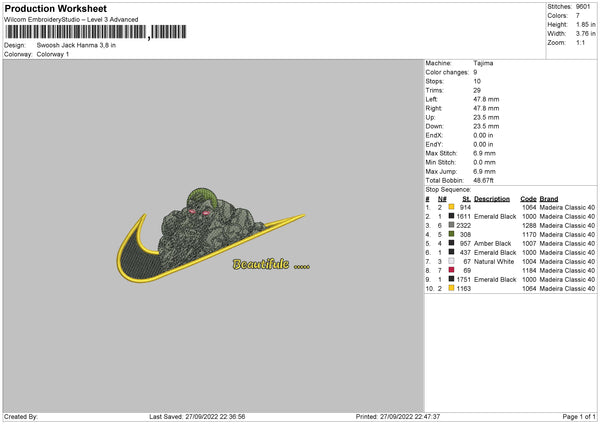Click the Stitches value 9601
The height and width of the screenshot is (424, 600).
583,7
